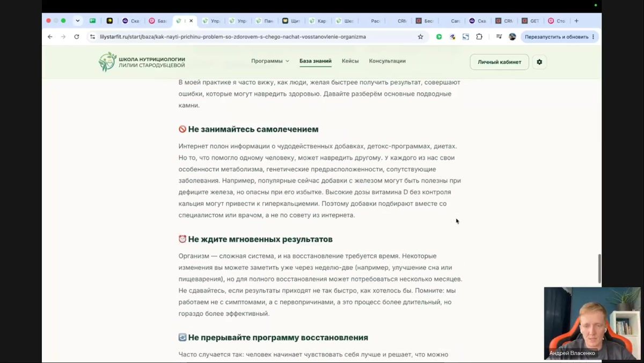Open the site settings gear icon
The image size is (644, 363).
pos(539,62)
